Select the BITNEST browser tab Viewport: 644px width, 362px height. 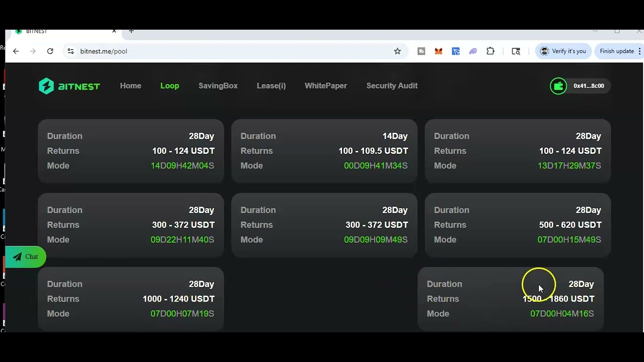click(x=65, y=31)
